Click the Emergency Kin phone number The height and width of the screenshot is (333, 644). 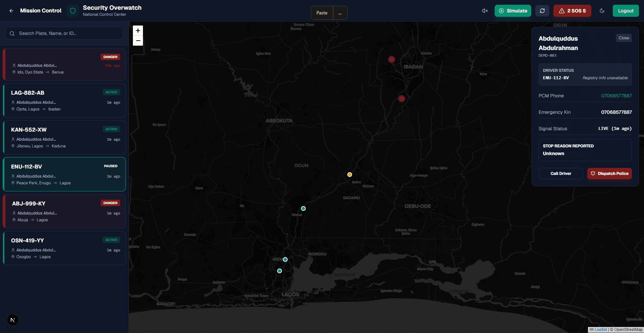(616, 112)
